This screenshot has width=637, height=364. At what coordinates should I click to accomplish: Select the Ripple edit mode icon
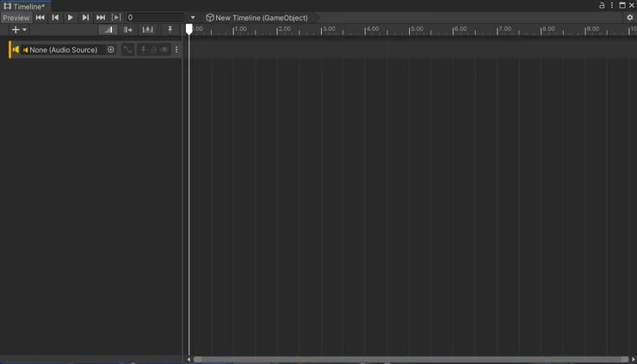click(x=128, y=29)
